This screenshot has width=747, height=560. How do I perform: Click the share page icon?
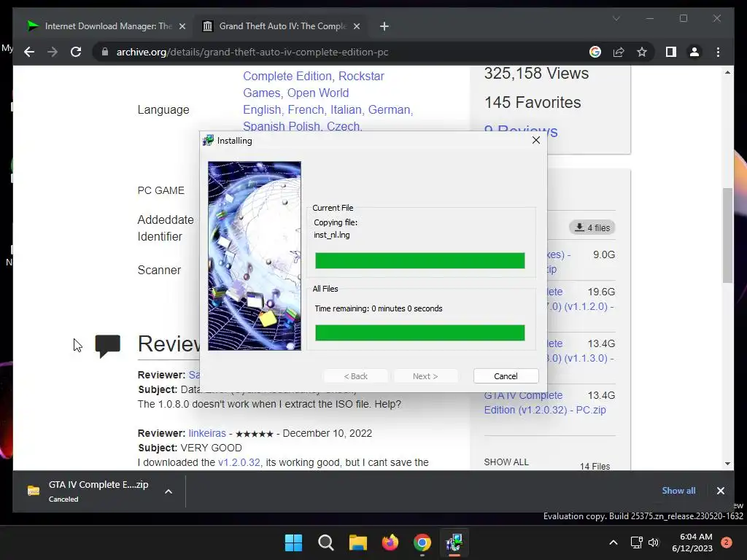[619, 52]
